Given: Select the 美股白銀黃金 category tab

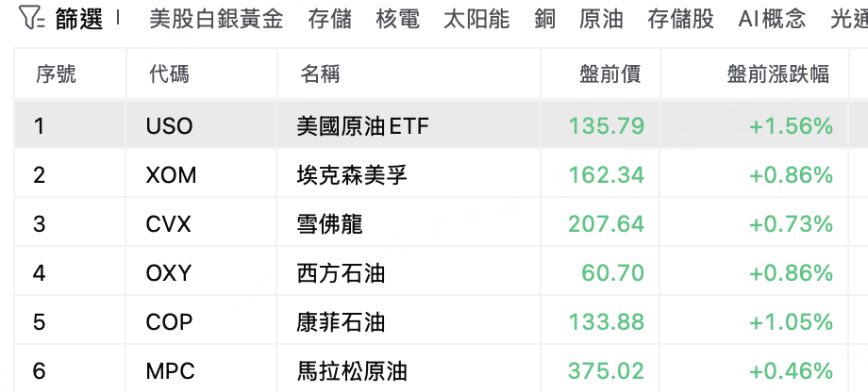Looking at the screenshot, I should 216,20.
